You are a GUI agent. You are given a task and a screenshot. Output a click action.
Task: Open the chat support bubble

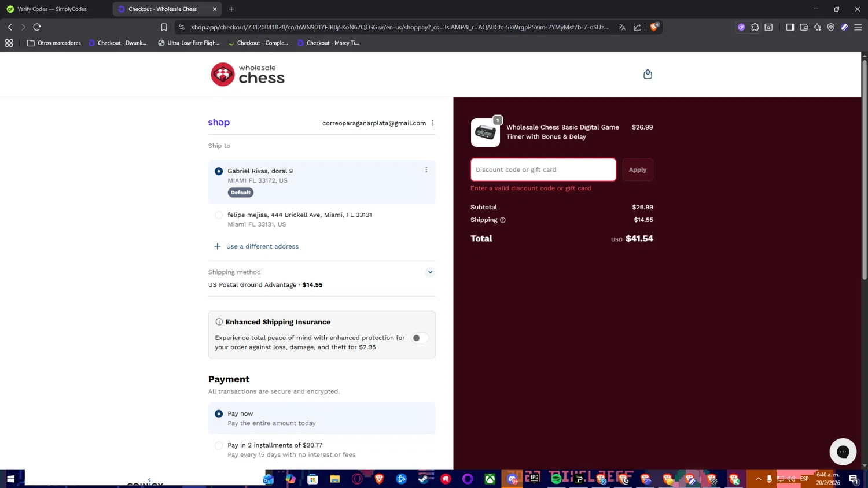(843, 452)
